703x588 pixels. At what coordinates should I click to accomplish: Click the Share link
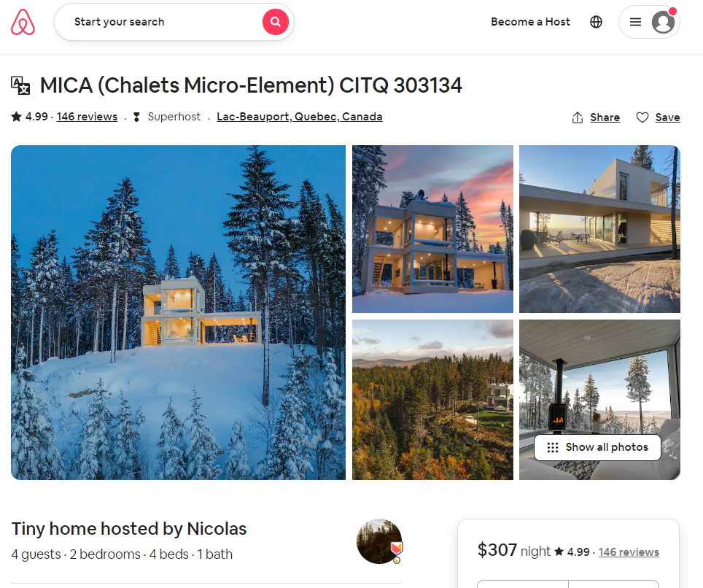coord(605,117)
